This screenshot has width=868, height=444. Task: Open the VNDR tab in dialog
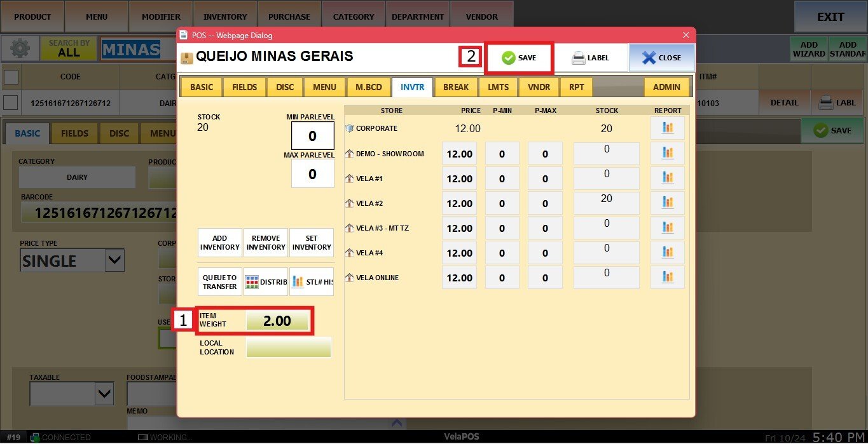click(539, 87)
